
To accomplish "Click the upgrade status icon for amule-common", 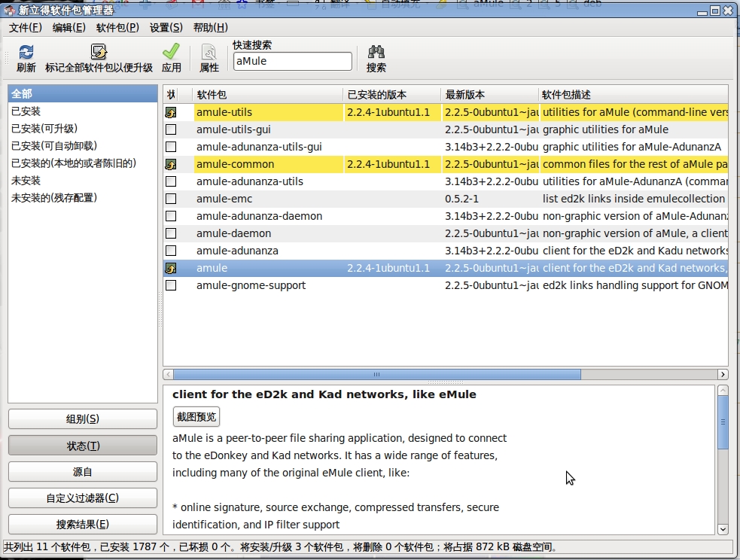I will click(171, 164).
